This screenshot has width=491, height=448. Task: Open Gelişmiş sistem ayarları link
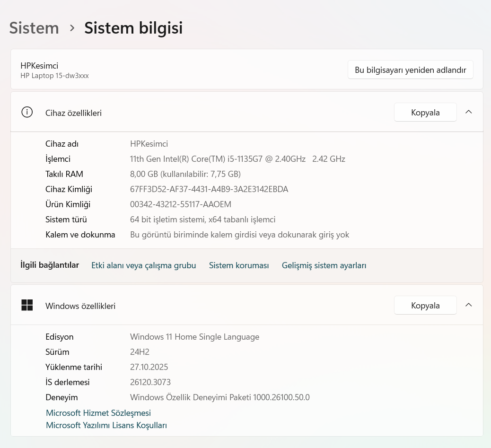(x=324, y=265)
